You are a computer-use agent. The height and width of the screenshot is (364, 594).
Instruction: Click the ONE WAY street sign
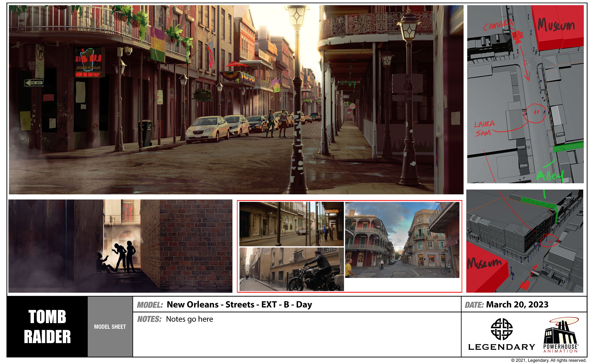(x=34, y=83)
